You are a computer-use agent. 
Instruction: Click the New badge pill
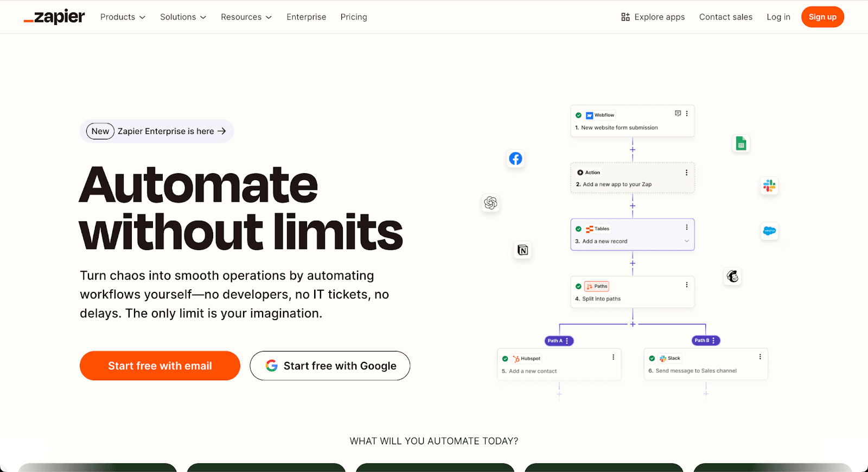100,131
